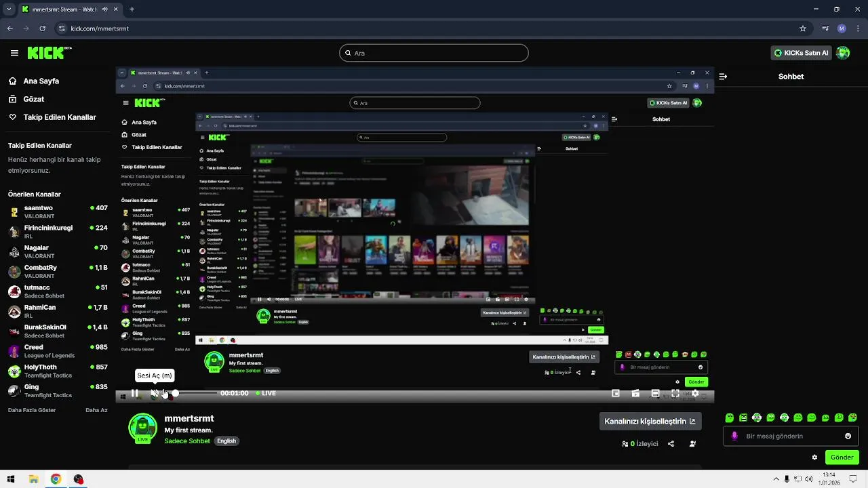868x488 pixels.
Task: Open the Creed recommended channel
Action: 58,351
